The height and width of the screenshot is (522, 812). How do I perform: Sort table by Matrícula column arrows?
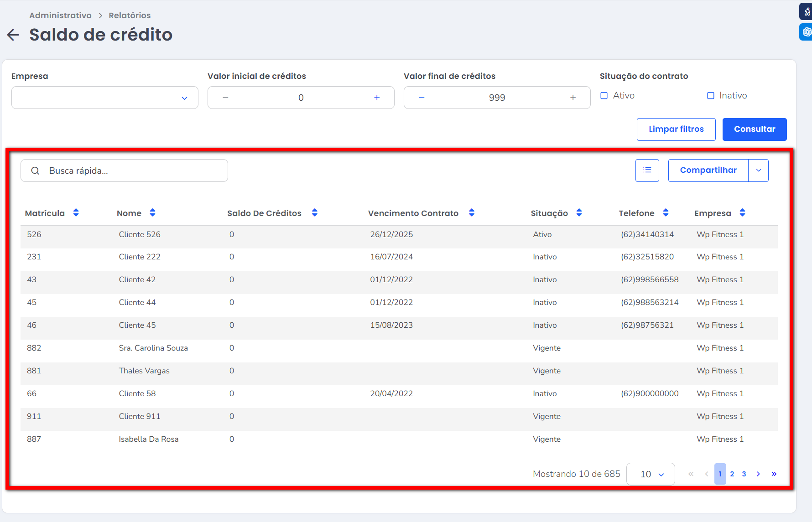(76, 213)
